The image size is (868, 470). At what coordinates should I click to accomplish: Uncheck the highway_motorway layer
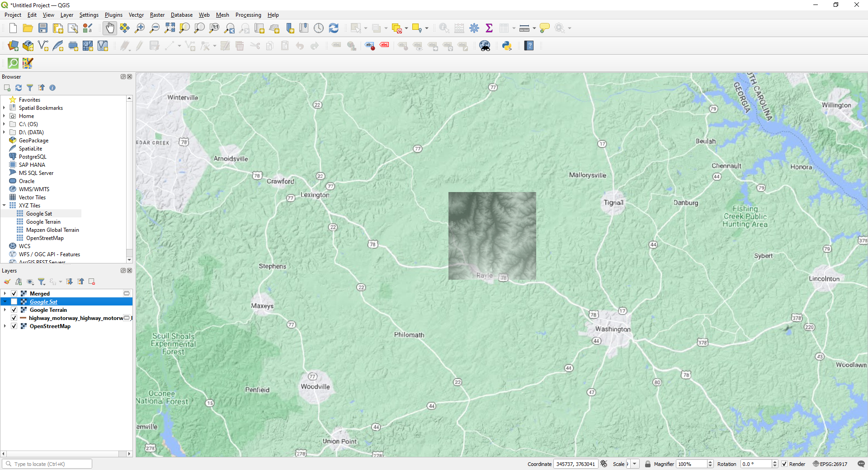[x=14, y=318]
